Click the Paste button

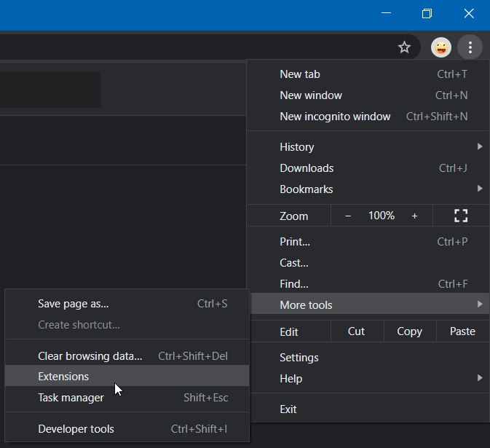pyautogui.click(x=462, y=331)
